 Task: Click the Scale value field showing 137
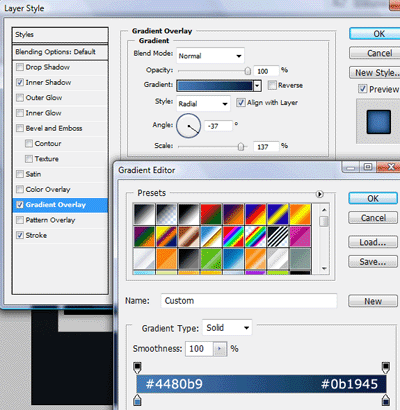pos(266,147)
